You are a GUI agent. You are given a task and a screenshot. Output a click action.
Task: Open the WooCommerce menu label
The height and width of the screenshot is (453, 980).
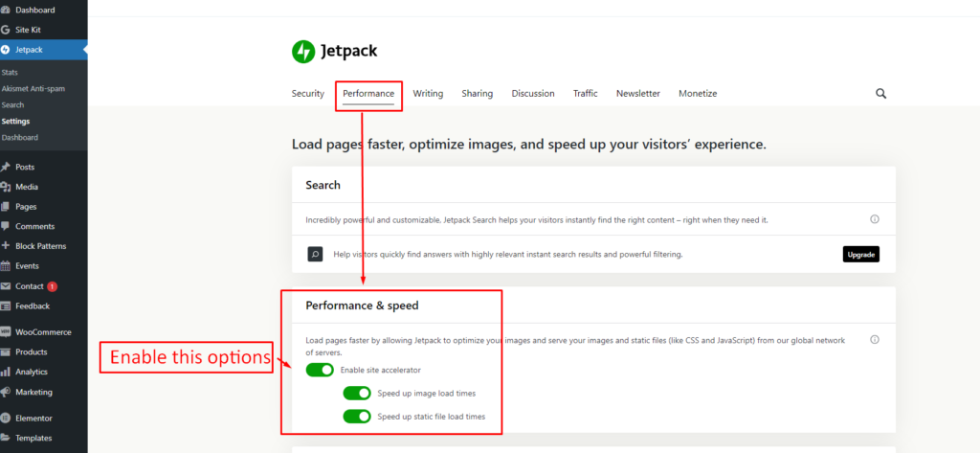[x=43, y=332]
